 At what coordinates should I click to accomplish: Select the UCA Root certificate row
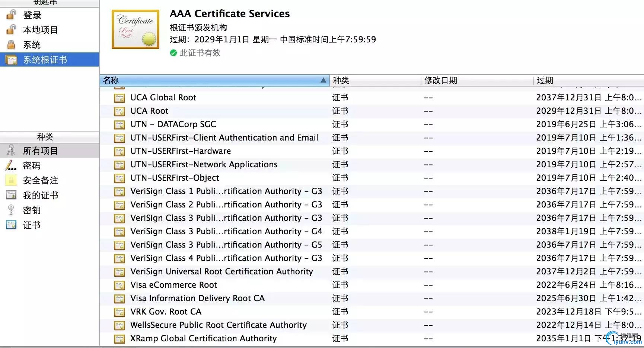pos(372,111)
